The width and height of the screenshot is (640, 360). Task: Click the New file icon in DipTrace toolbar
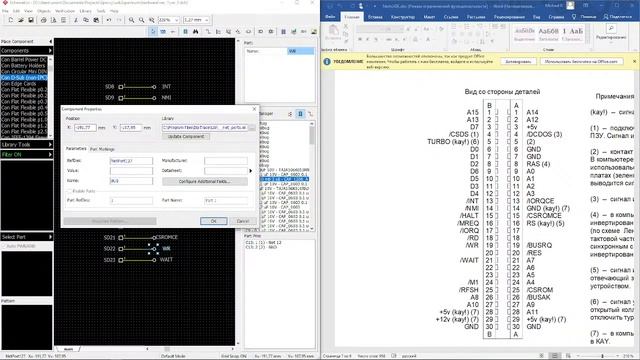pyautogui.click(x=11, y=20)
